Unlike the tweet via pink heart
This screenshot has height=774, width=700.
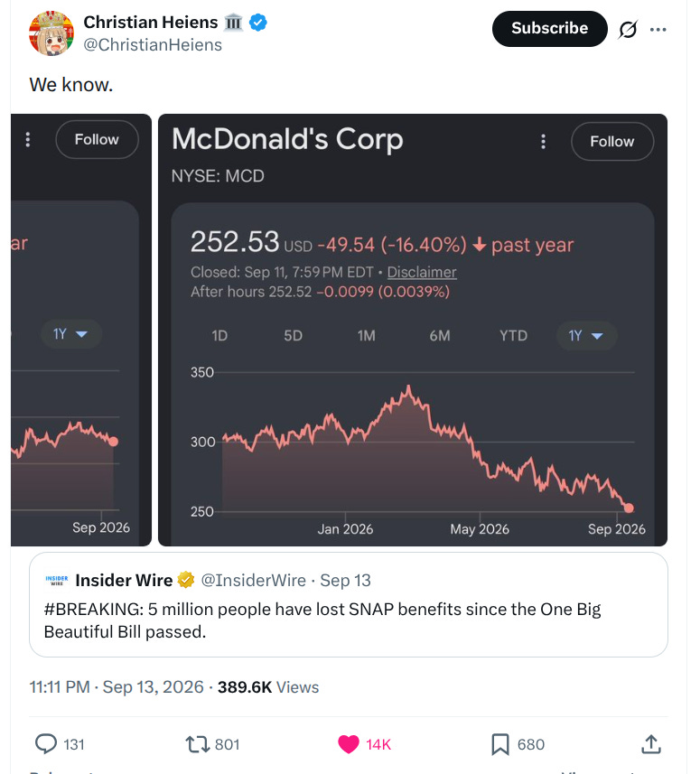(x=349, y=744)
